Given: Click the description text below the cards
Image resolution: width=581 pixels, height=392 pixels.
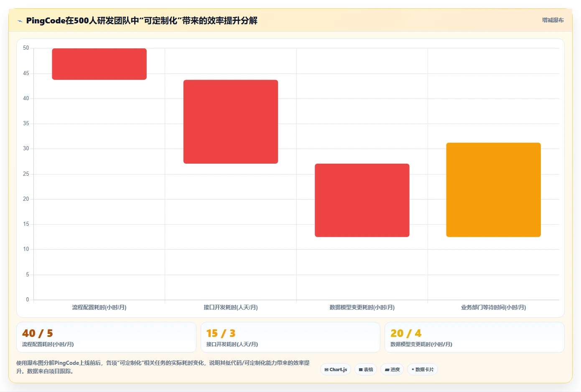Looking at the screenshot, I should (x=163, y=367).
